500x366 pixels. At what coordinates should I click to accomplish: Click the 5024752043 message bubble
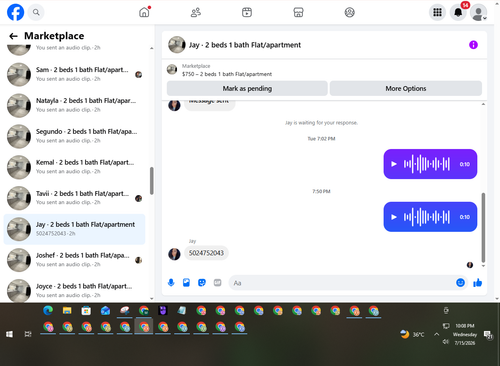[x=206, y=253]
